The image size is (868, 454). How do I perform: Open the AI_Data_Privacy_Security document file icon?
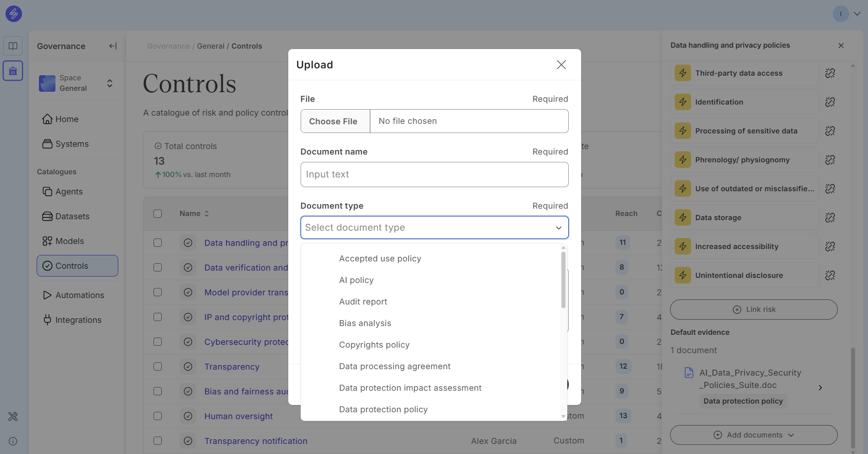[x=689, y=373]
